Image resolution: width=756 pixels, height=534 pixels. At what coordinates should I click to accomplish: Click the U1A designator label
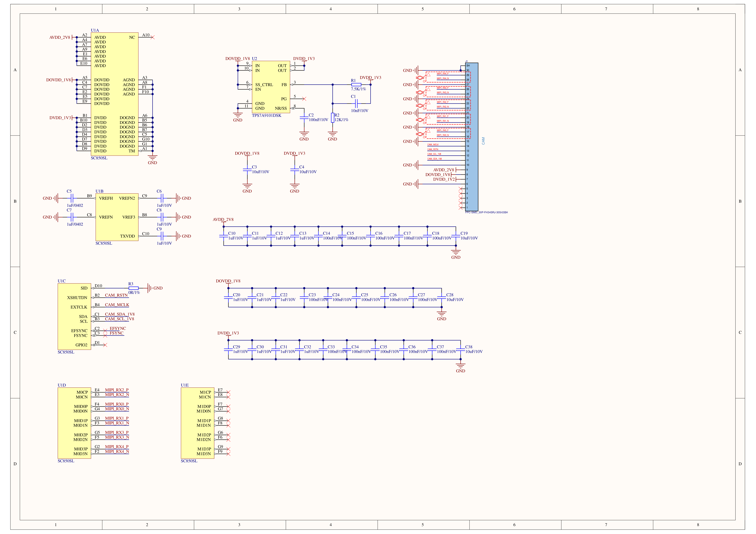coord(95,30)
